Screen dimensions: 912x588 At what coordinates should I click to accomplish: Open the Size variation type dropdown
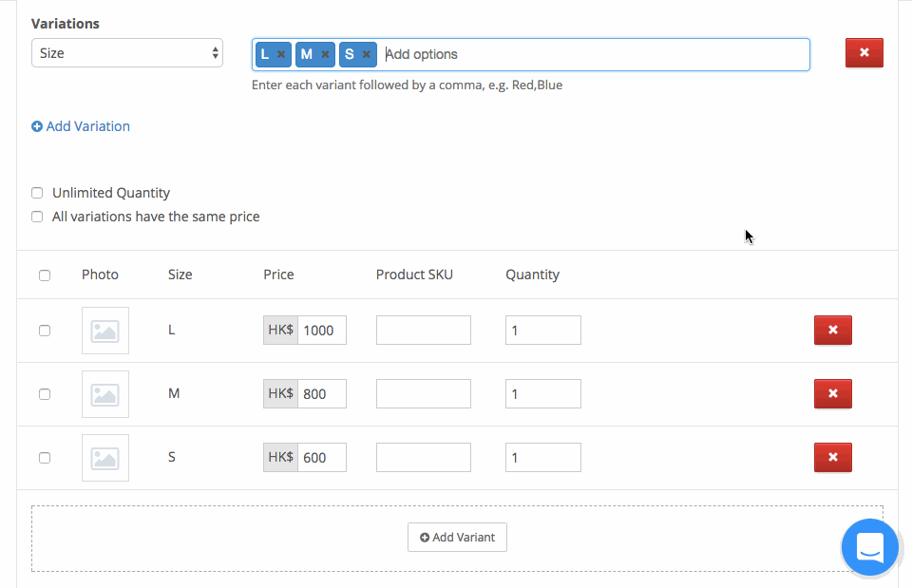coord(127,54)
